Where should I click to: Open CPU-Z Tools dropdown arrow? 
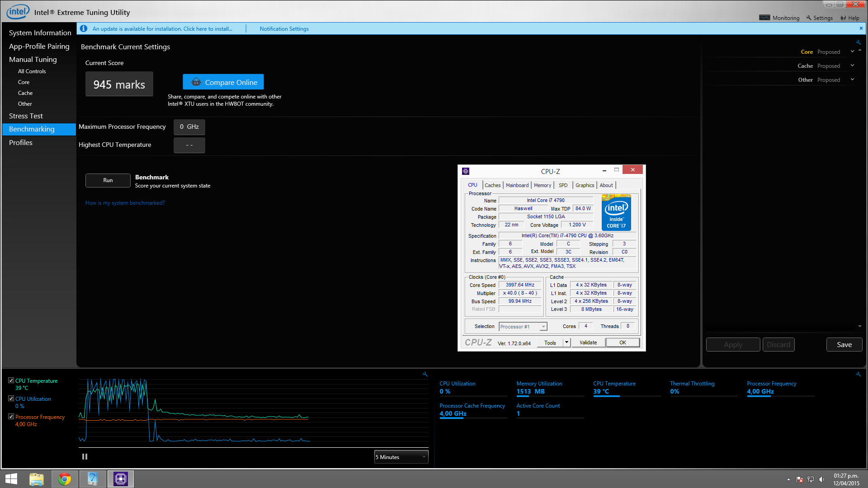click(x=566, y=343)
